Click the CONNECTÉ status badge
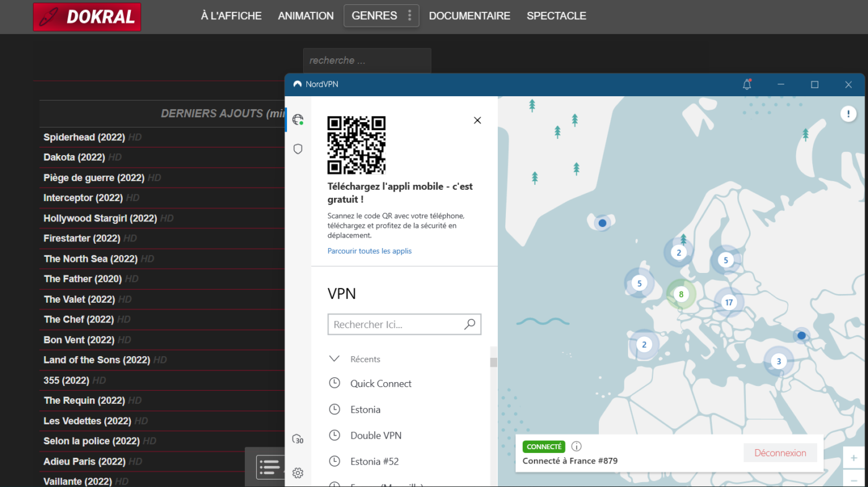 pyautogui.click(x=544, y=447)
